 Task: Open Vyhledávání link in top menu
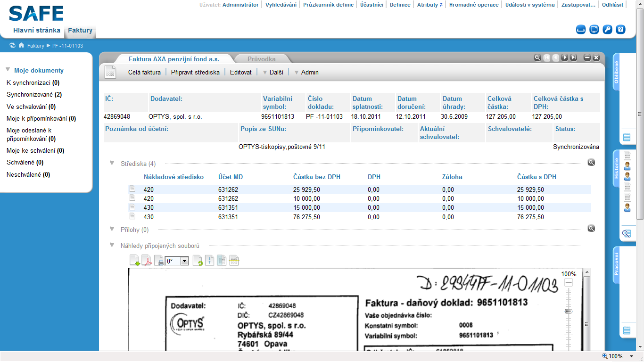click(x=281, y=5)
